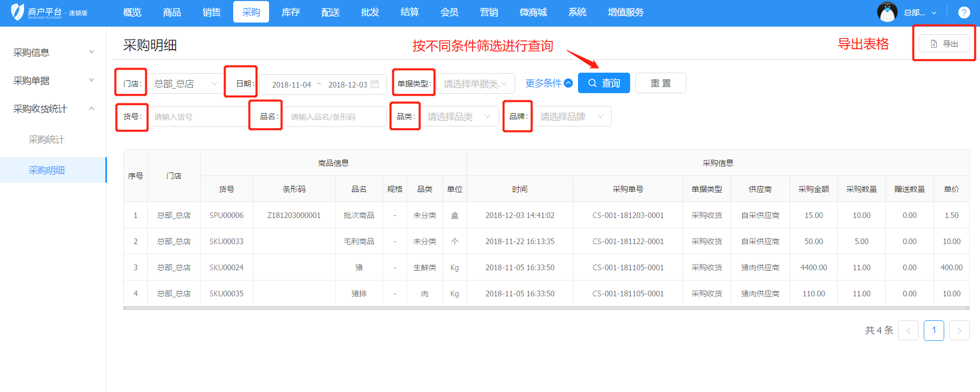
Task: Open the 品牌 brand dropdown
Action: [x=572, y=117]
